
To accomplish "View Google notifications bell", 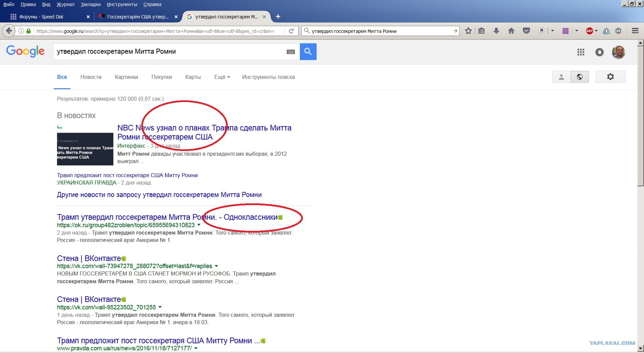I will coord(599,52).
